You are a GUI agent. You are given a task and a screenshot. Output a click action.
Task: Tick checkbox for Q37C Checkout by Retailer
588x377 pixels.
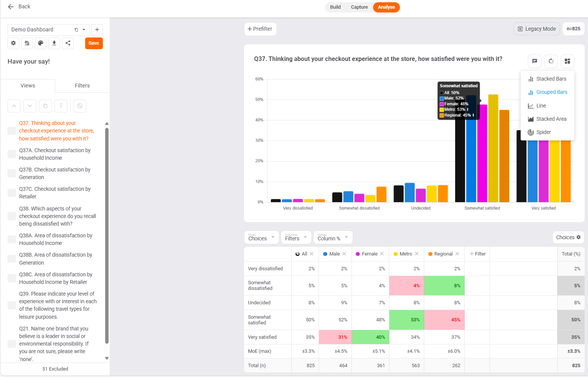[x=12, y=193]
